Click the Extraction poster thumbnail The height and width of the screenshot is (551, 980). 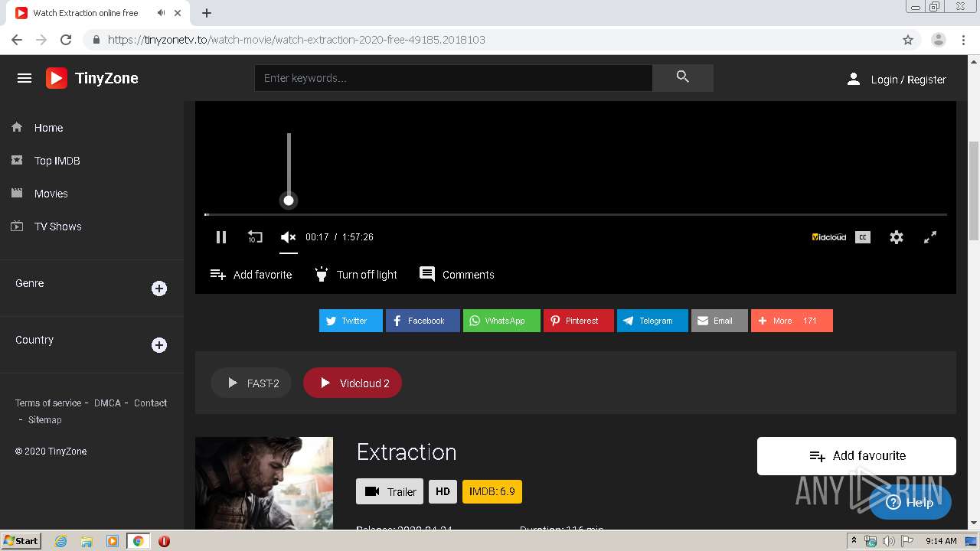click(264, 483)
